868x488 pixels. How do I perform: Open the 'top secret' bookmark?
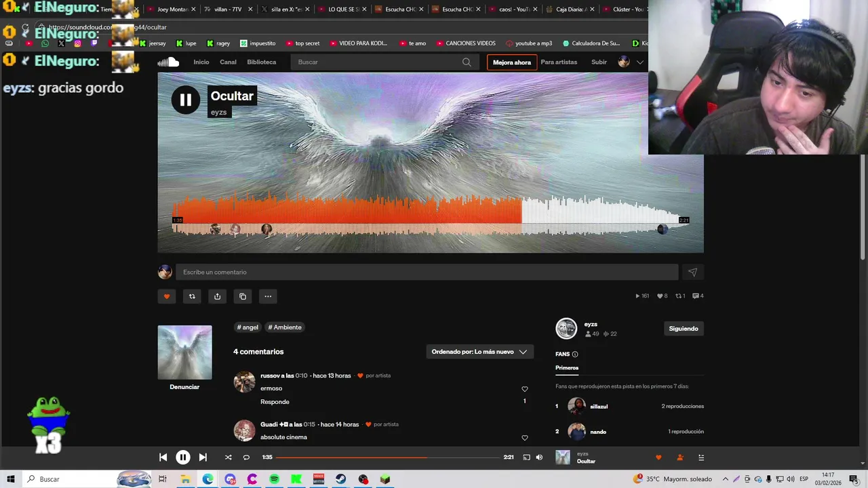tap(302, 43)
